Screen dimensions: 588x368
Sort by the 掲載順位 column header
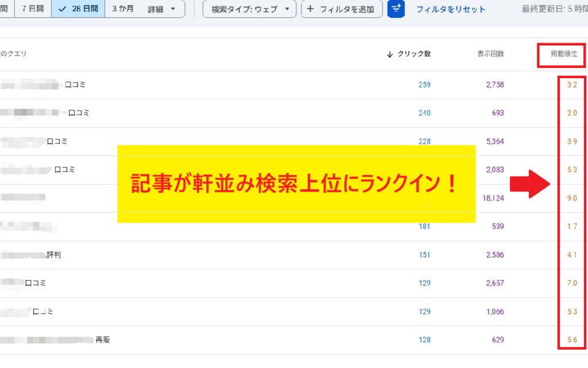click(564, 53)
